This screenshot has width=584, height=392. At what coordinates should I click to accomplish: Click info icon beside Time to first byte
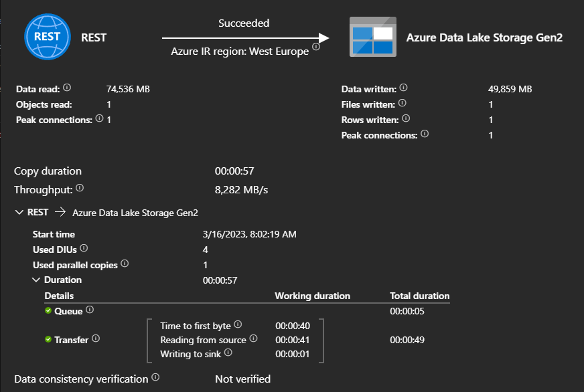tap(238, 324)
